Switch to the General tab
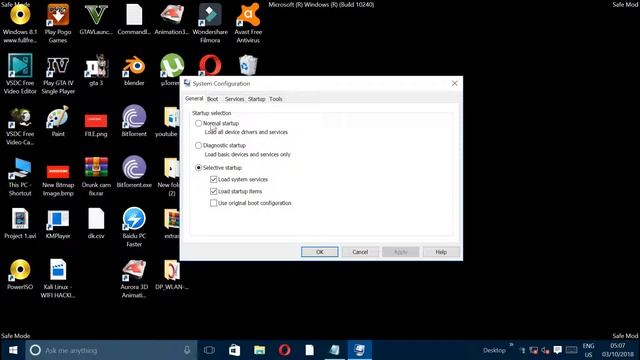This screenshot has height=360, width=640. coord(194,99)
